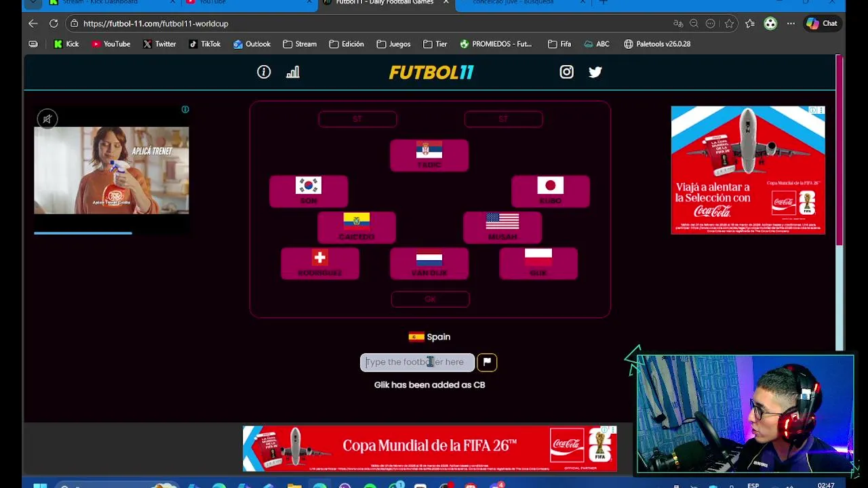Open the Coca-Cola airplane side ad

(748, 170)
